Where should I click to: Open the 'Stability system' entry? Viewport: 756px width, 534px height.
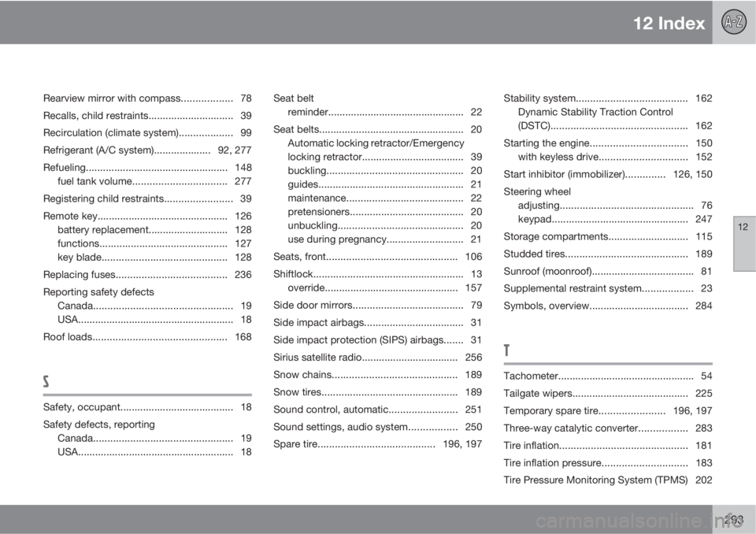tap(608, 98)
